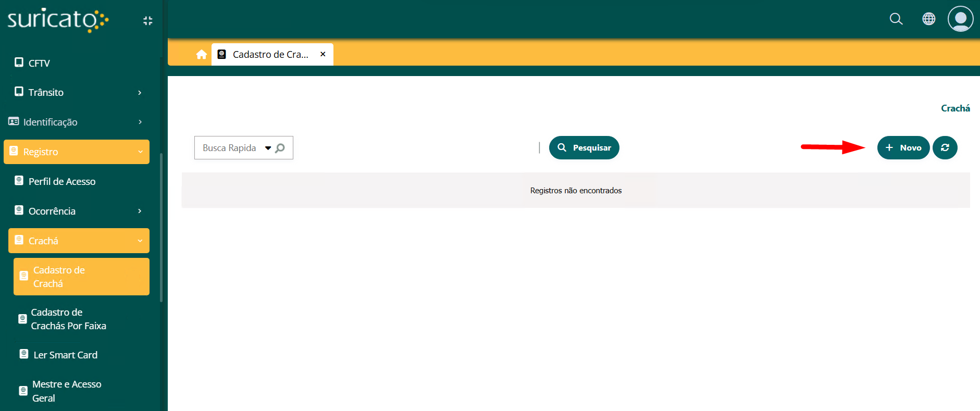Collapse the sidebar menu icon
The height and width of the screenshot is (411, 980).
click(148, 20)
